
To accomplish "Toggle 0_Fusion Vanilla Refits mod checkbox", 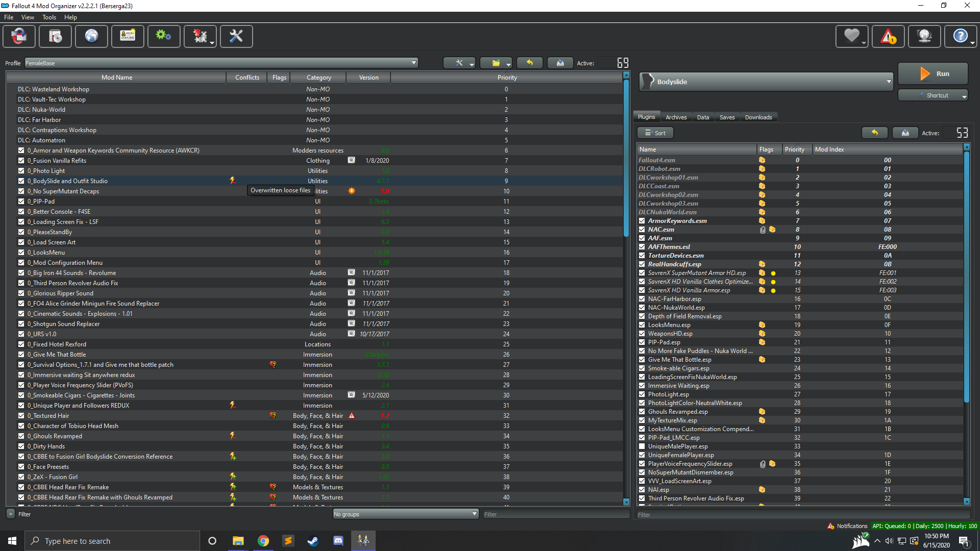I will [21, 160].
